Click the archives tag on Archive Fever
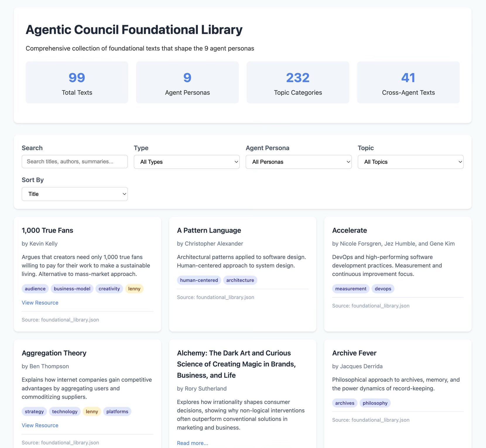Image resolution: width=486 pixels, height=448 pixels. click(344, 403)
